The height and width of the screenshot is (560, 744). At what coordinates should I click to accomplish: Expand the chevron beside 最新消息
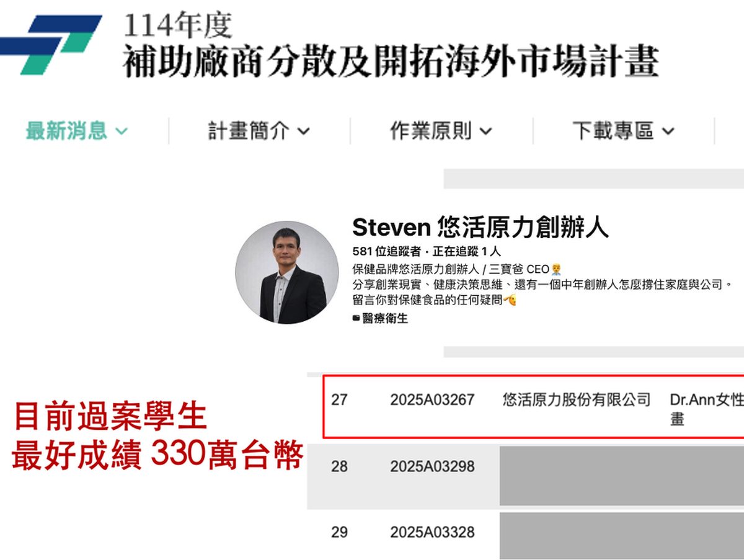point(121,131)
